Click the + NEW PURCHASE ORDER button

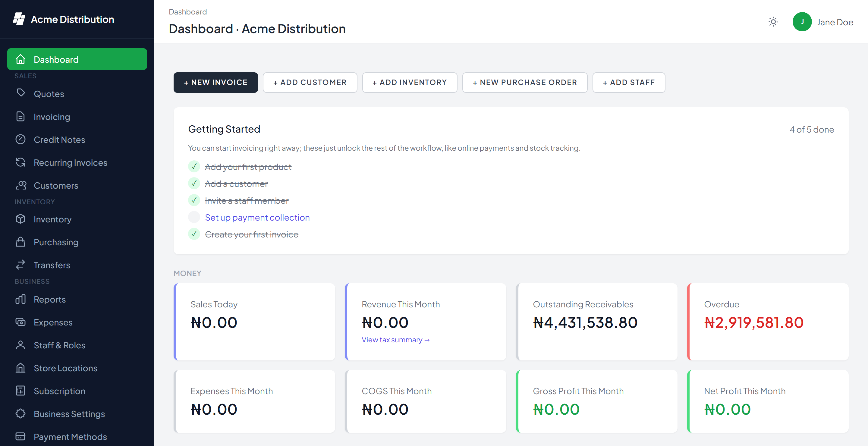click(x=525, y=83)
